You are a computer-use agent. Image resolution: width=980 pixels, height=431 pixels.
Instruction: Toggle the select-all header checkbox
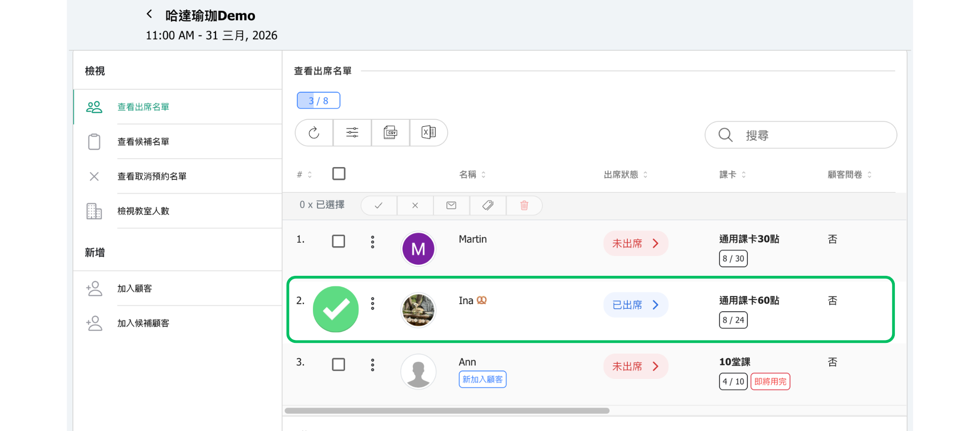pos(339,173)
